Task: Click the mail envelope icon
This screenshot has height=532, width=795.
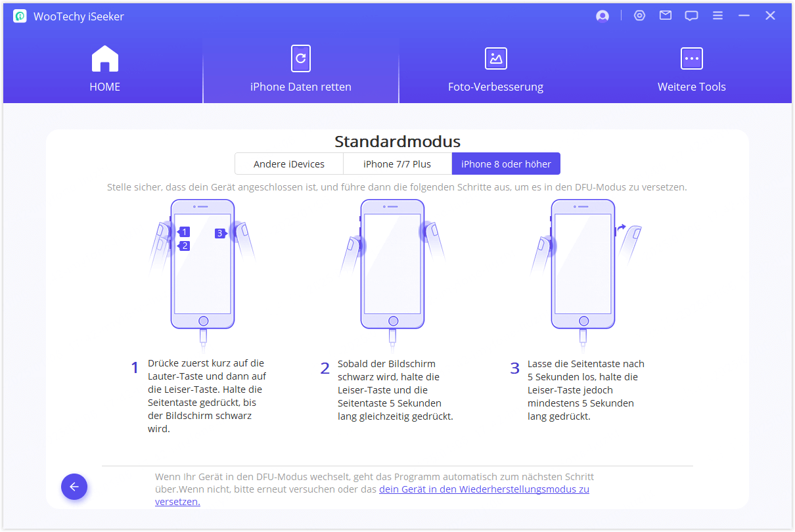Action: point(666,16)
